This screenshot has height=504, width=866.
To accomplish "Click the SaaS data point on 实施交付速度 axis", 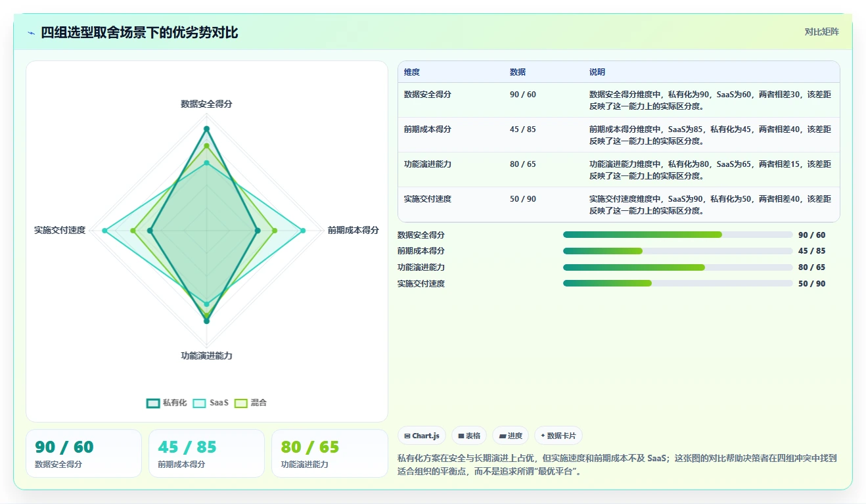I will click(x=104, y=231).
